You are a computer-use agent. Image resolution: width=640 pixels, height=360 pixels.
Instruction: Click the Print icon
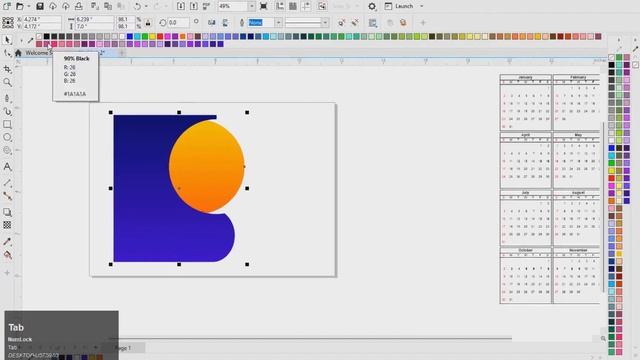[x=79, y=6]
